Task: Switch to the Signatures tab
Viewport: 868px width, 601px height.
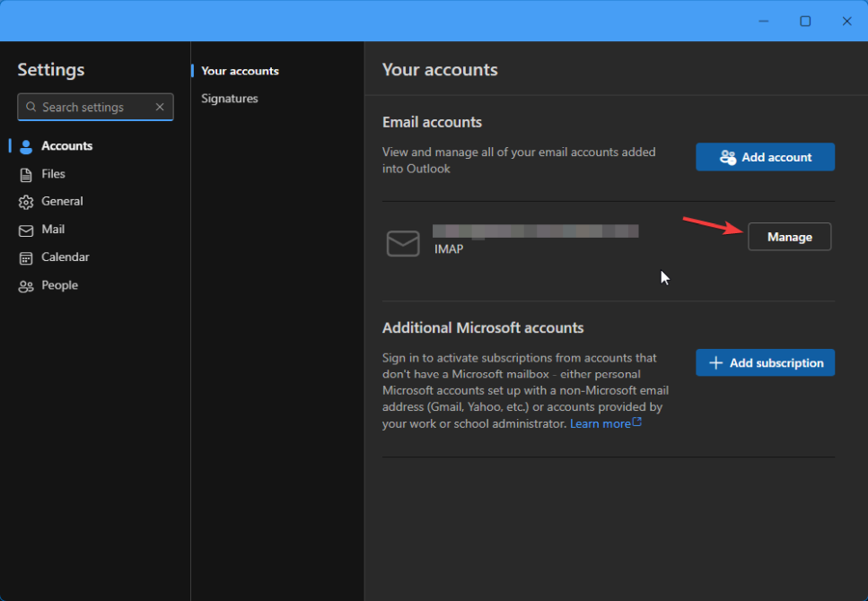Action: pos(229,99)
